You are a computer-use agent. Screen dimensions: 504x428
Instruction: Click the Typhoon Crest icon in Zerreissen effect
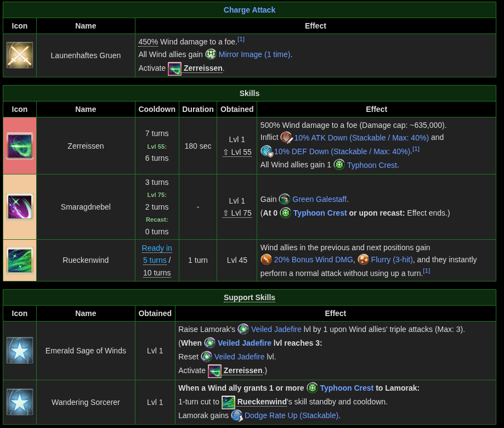click(339, 165)
